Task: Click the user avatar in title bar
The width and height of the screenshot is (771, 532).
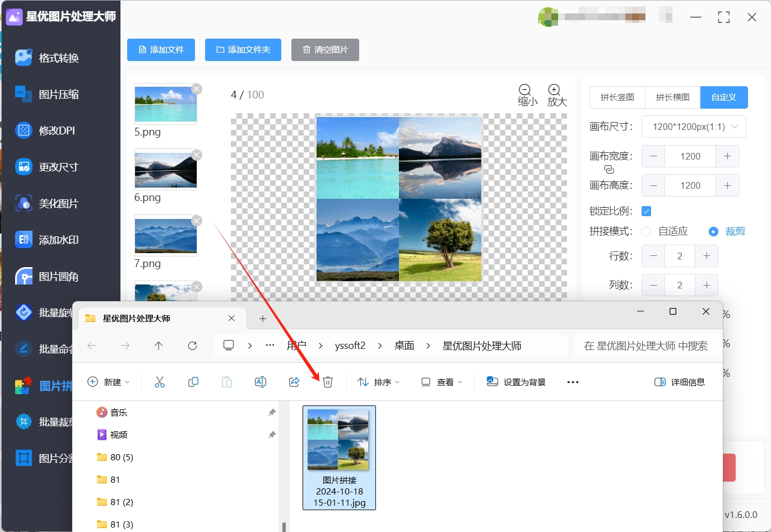Action: (x=547, y=17)
